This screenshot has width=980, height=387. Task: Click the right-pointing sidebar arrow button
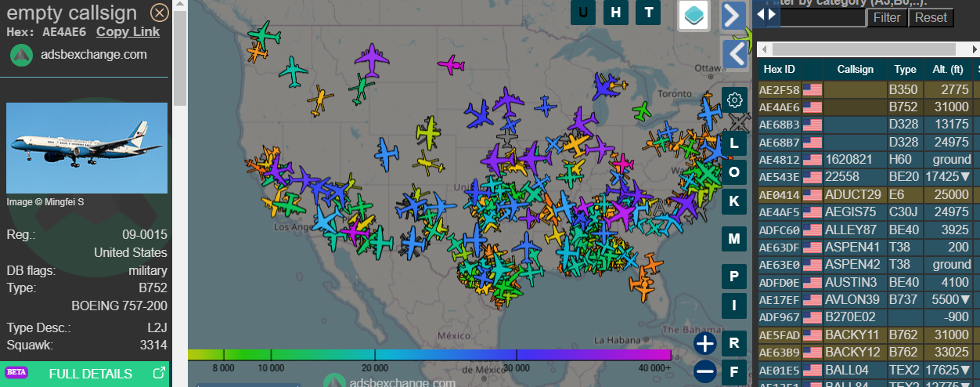tap(733, 15)
